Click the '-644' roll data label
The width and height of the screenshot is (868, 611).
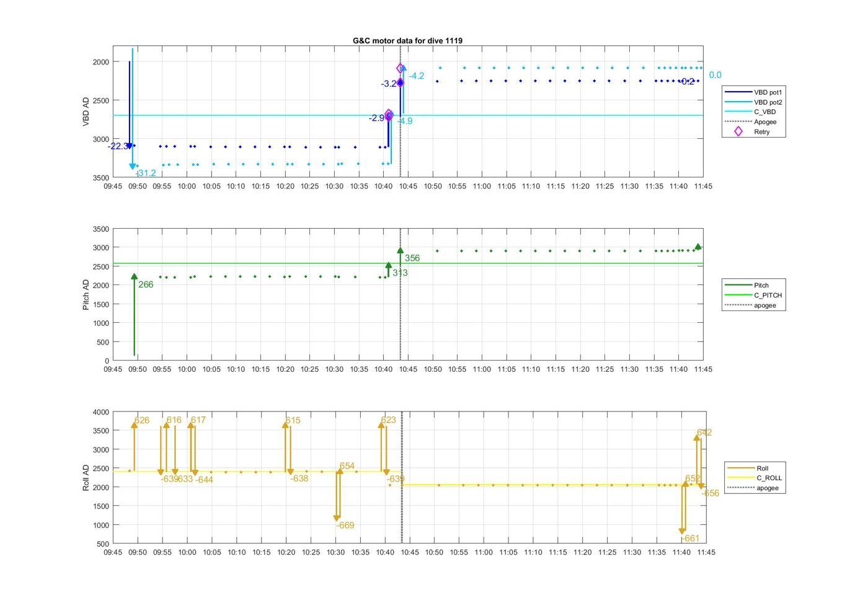(x=205, y=480)
